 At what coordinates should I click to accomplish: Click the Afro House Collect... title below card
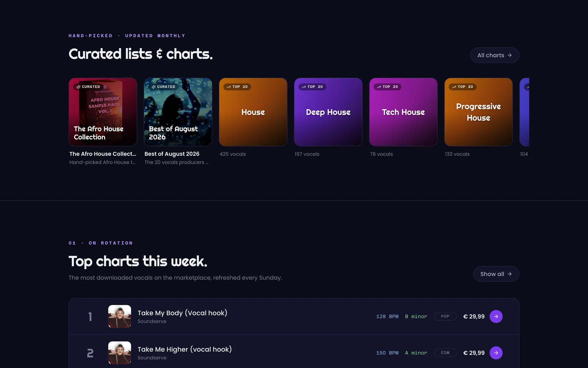pos(103,154)
